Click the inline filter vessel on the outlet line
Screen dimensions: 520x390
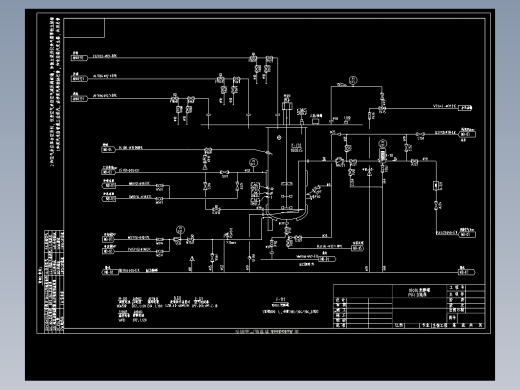tap(382, 156)
